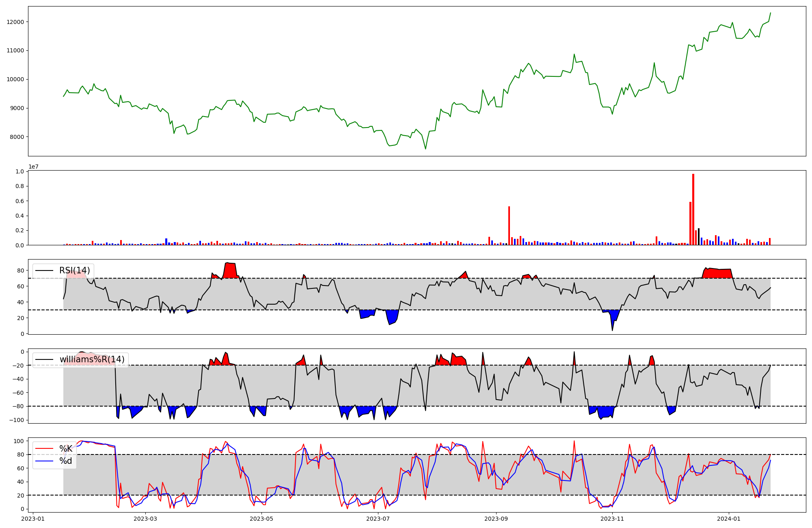This screenshot has height=528, width=812.
Task: Click the 2023-09 date axis label
Action: coord(496,519)
